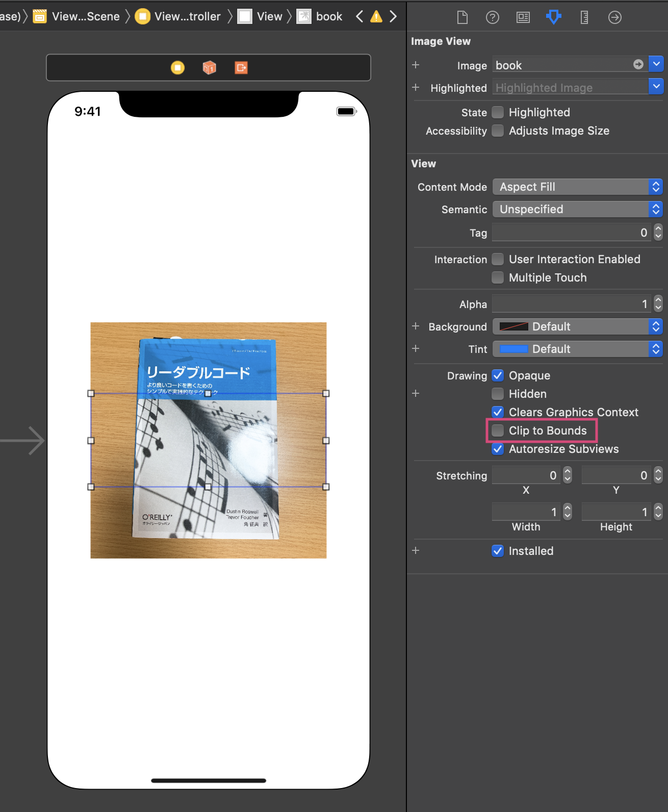The image size is (668, 812).
Task: Click the plus beside Hidden attribute
Action: (416, 393)
